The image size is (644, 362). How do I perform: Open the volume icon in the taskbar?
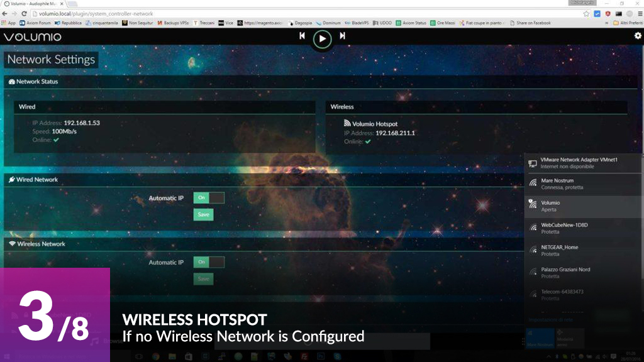(604, 356)
